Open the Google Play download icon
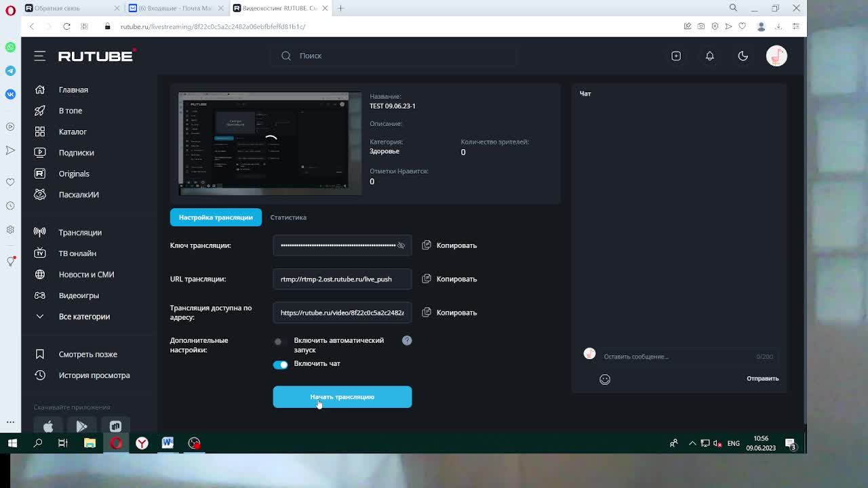Image resolution: width=868 pixels, height=488 pixels. pos(82,426)
